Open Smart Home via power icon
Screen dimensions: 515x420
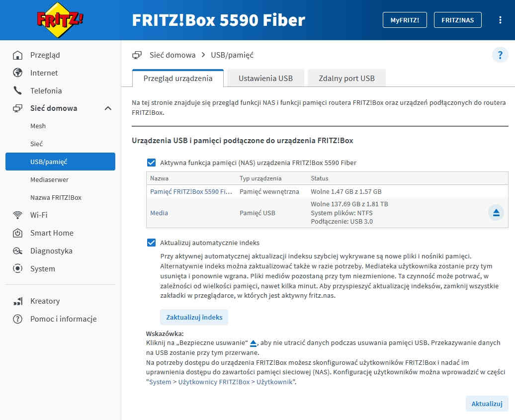(x=18, y=233)
